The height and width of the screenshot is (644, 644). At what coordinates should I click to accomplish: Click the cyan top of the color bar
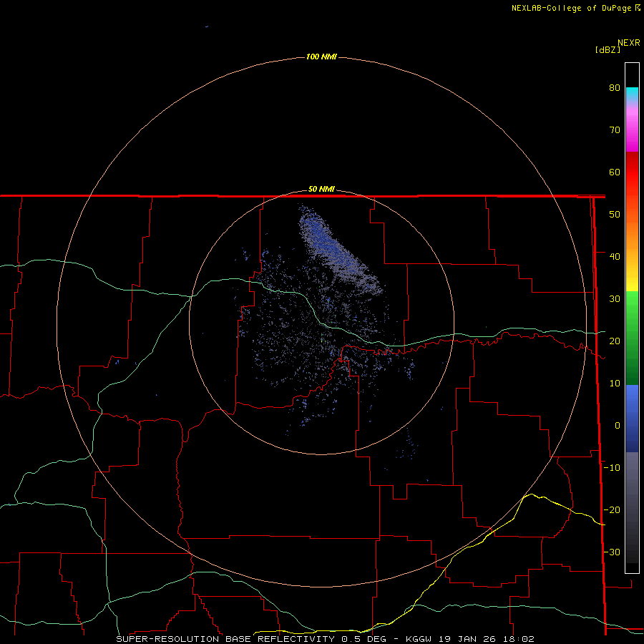[x=632, y=92]
